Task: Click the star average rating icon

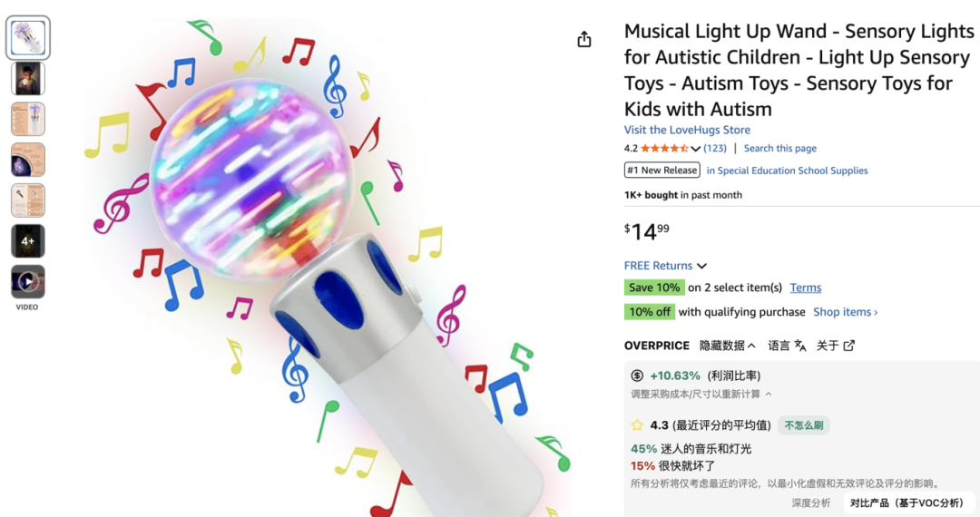Action: (637, 424)
